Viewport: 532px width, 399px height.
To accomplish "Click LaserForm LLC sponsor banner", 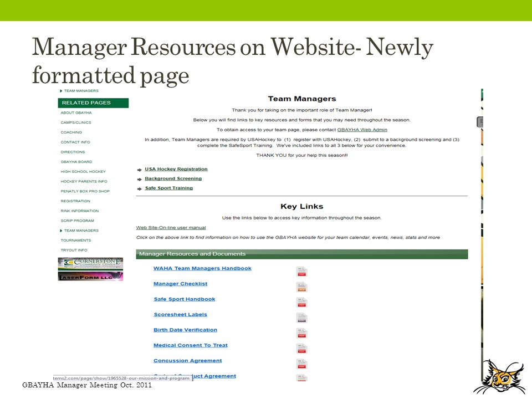I will [90, 276].
